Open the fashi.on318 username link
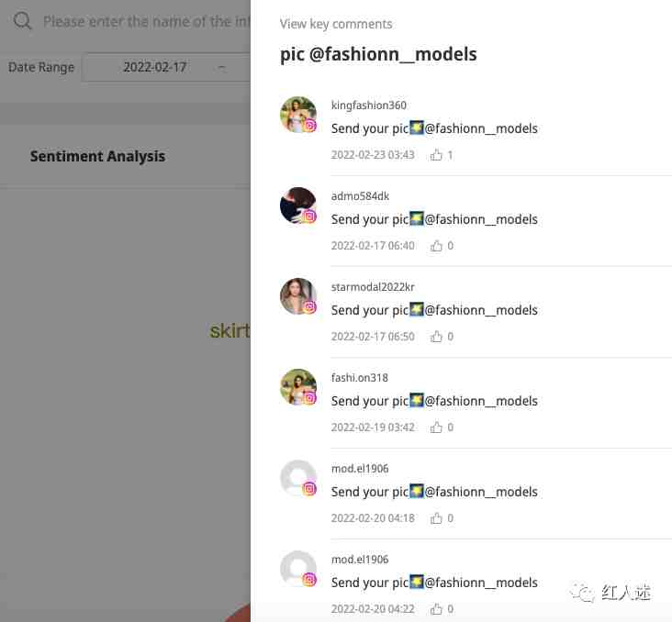 tap(359, 378)
